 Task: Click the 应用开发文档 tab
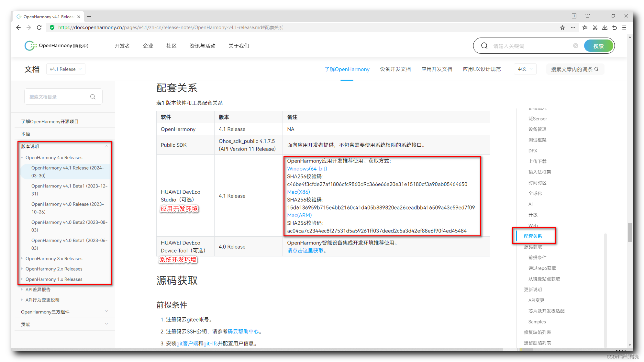[x=436, y=69]
